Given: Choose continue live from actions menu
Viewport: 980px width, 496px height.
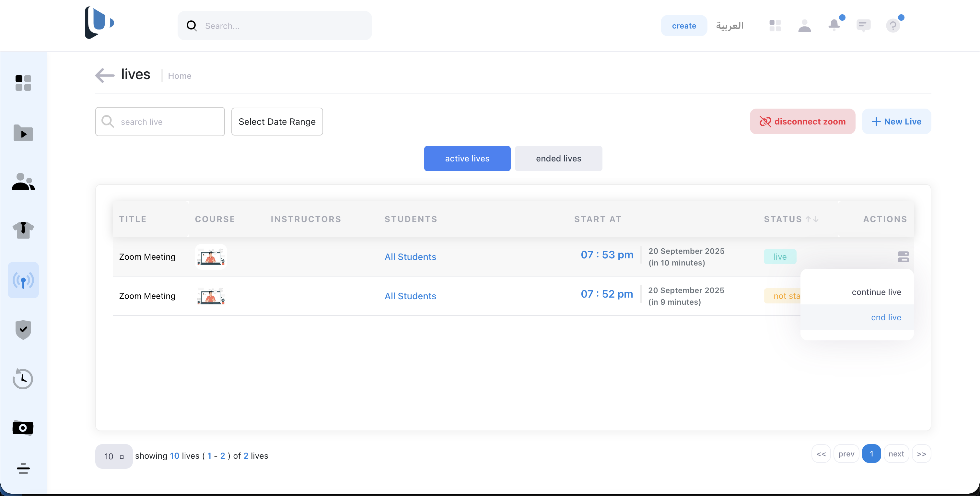Looking at the screenshot, I should coord(857,292).
